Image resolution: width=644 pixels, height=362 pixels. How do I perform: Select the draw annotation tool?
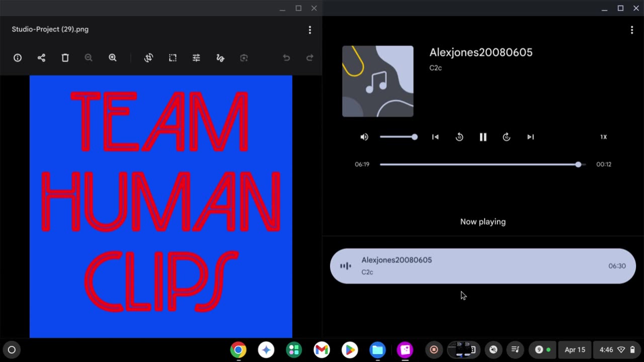pos(220,58)
